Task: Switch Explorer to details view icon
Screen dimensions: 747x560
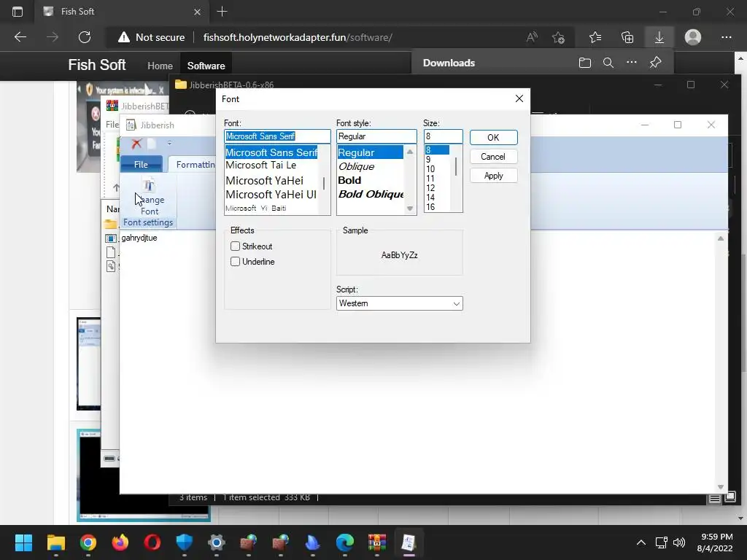Action: 715,498
